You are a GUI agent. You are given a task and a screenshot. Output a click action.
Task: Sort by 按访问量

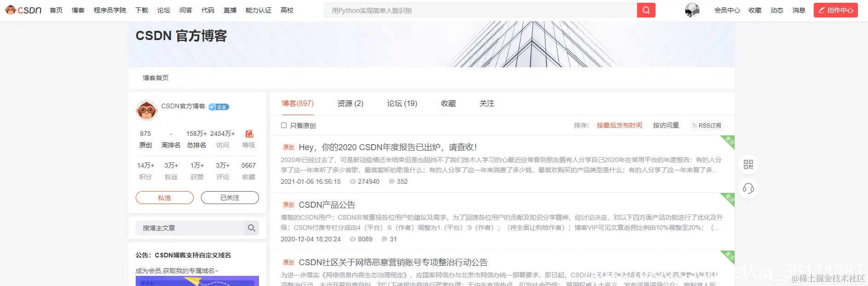click(x=666, y=125)
